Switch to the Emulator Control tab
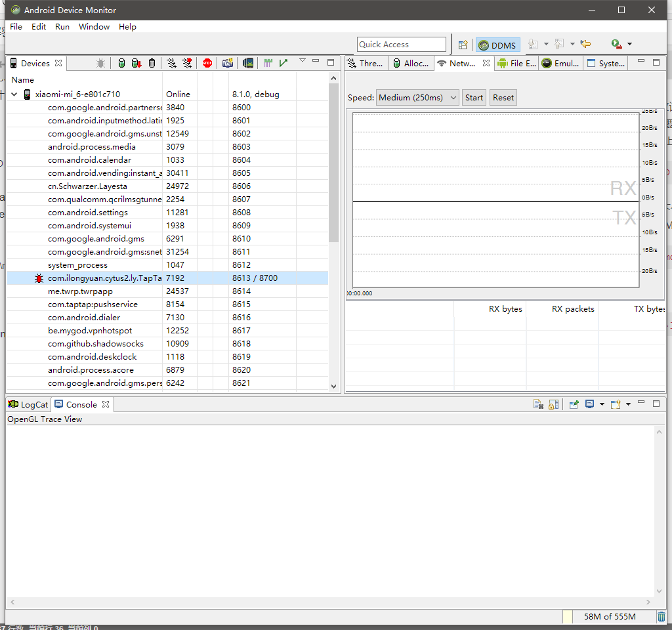The width and height of the screenshot is (672, 630). click(x=560, y=64)
